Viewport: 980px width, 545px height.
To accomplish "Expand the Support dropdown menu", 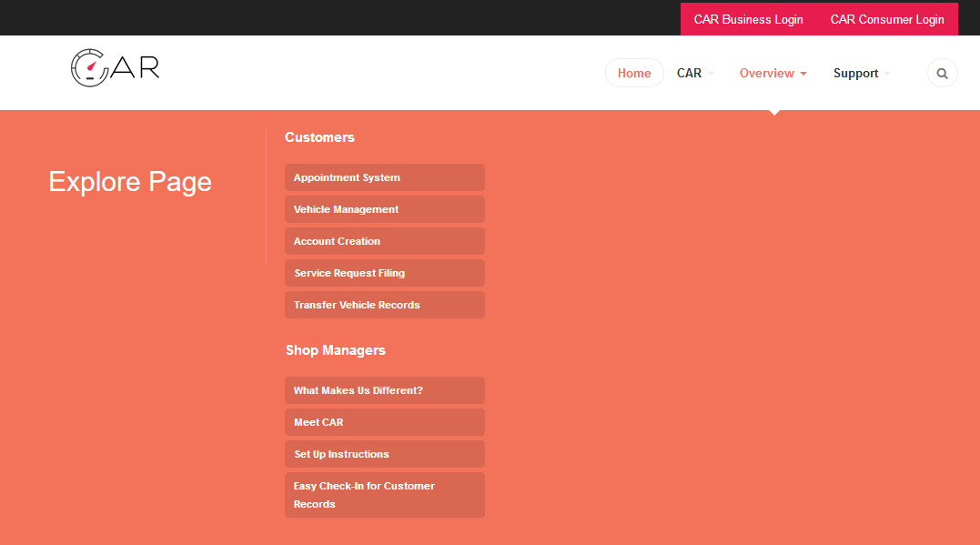I will click(x=861, y=73).
